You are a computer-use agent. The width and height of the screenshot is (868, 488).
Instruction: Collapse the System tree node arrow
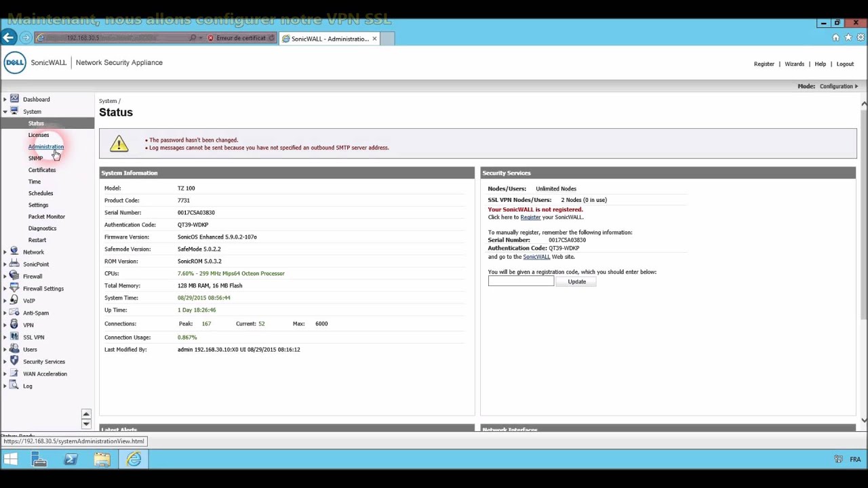coord(5,112)
